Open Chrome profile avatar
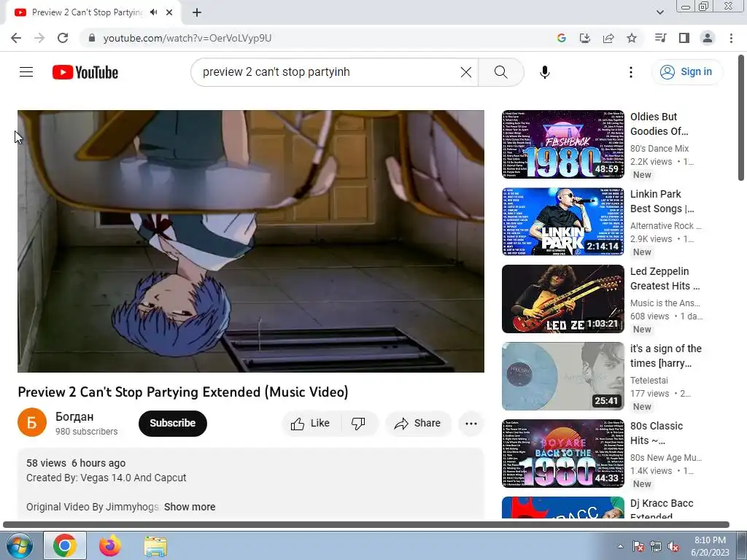This screenshot has width=747, height=560. click(x=708, y=38)
